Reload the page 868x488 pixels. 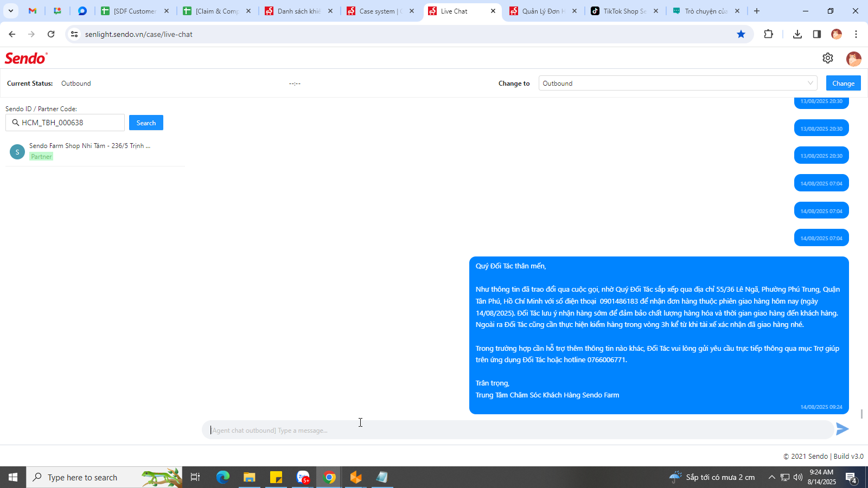click(51, 34)
